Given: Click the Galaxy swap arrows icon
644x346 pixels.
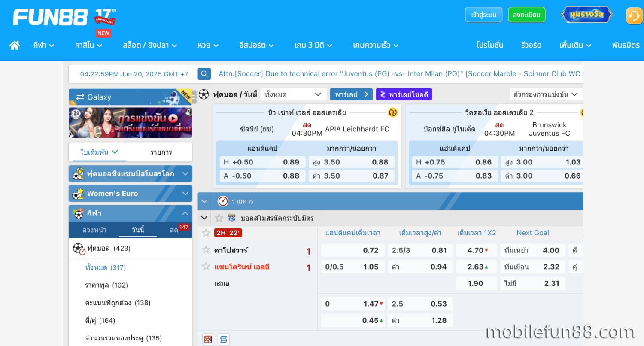Looking at the screenshot, I should (x=80, y=97).
